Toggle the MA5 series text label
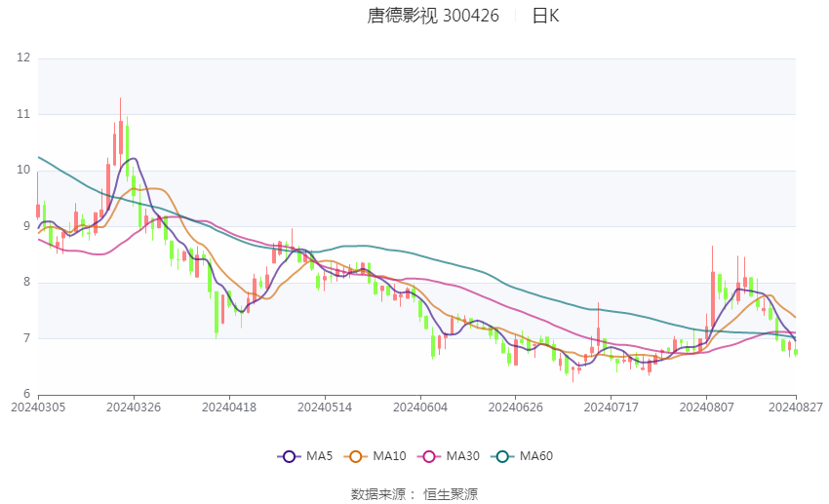829x504 pixels. click(320, 456)
